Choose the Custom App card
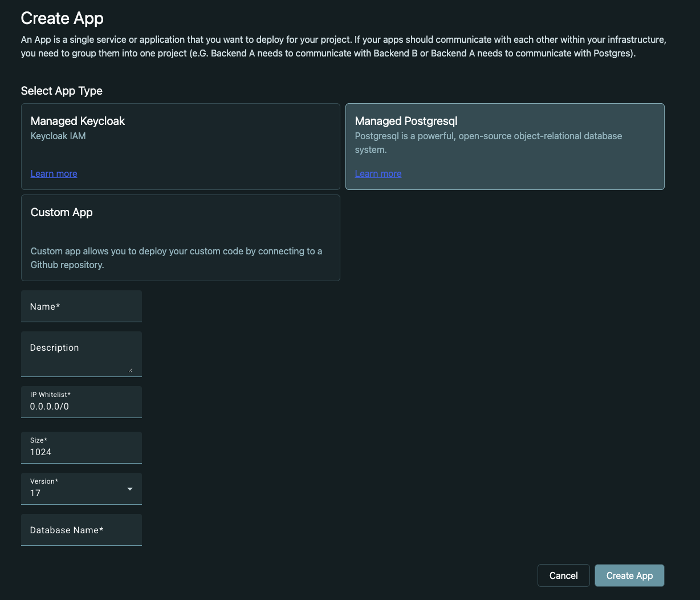700x600 pixels. pos(180,238)
